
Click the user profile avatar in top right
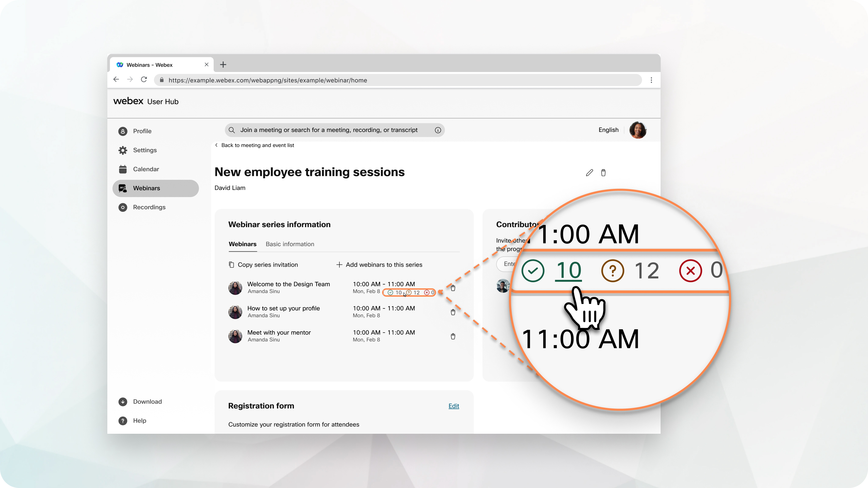coord(638,130)
